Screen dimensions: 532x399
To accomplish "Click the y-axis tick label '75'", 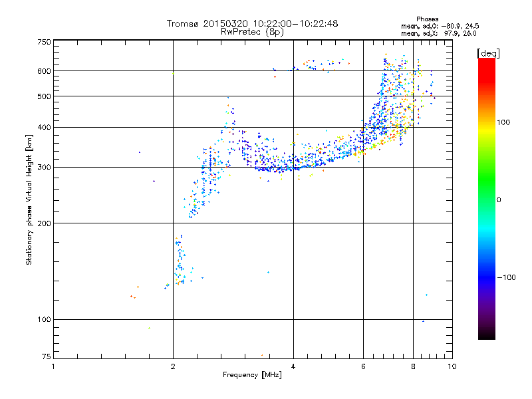I will tap(47, 356).
